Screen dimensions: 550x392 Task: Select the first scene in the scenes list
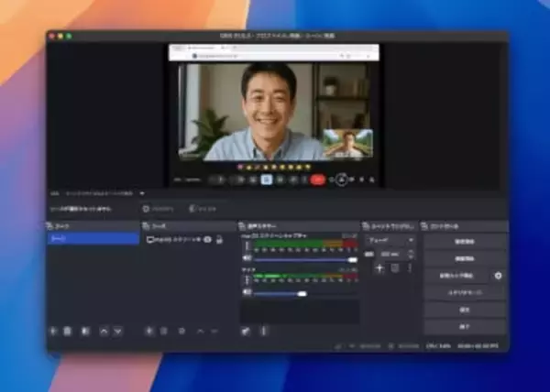click(x=93, y=238)
